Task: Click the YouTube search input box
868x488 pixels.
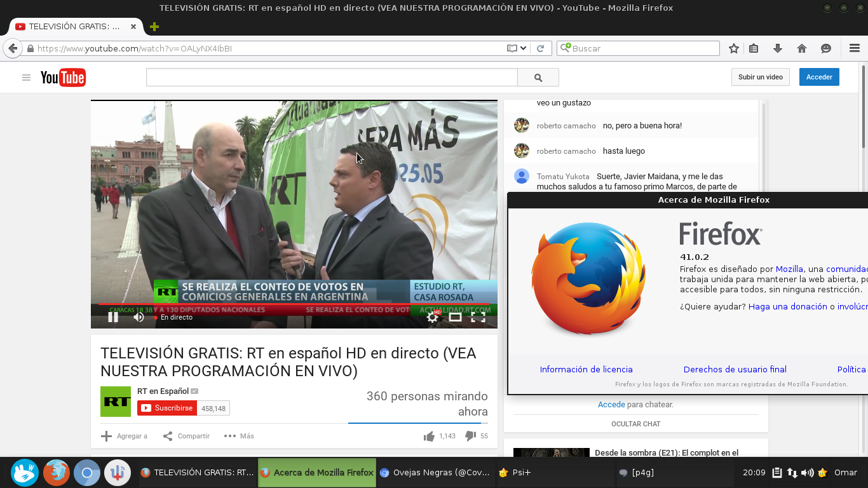Action: (x=332, y=78)
